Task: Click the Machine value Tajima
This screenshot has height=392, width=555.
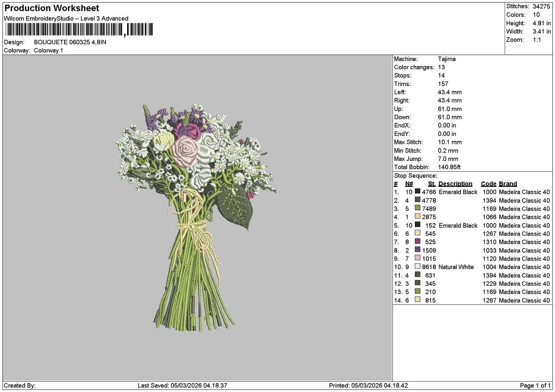Action: 447,59
